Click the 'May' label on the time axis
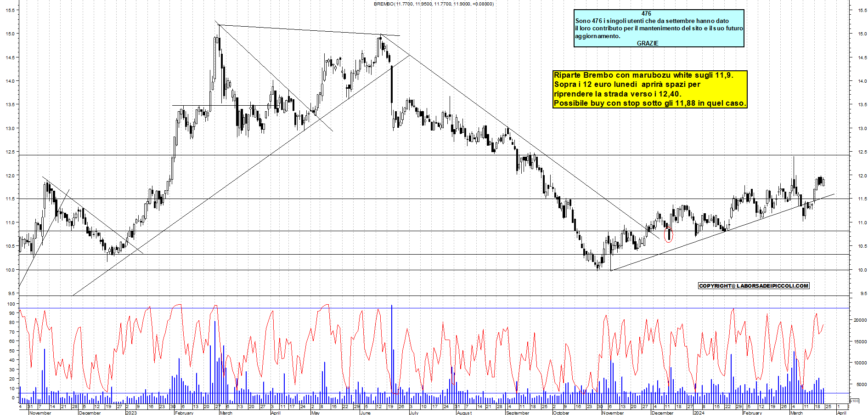Screen dimensions: 868x415 [x=315, y=413]
